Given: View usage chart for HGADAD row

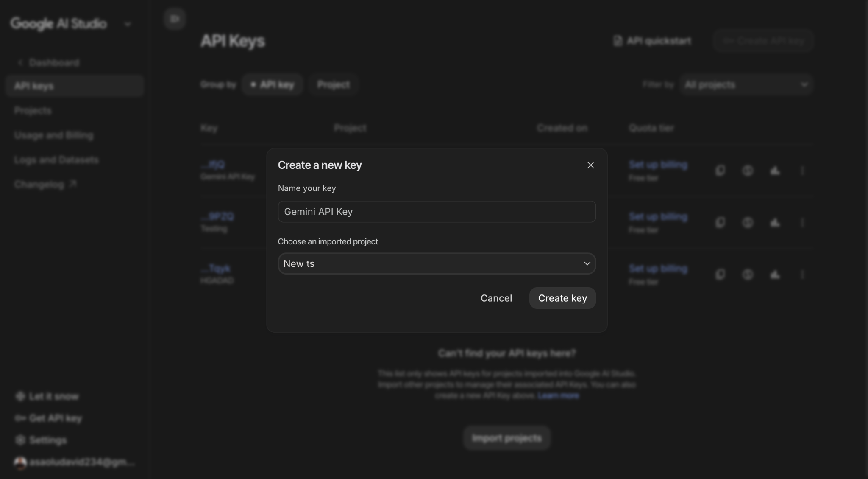Looking at the screenshot, I should tap(775, 275).
